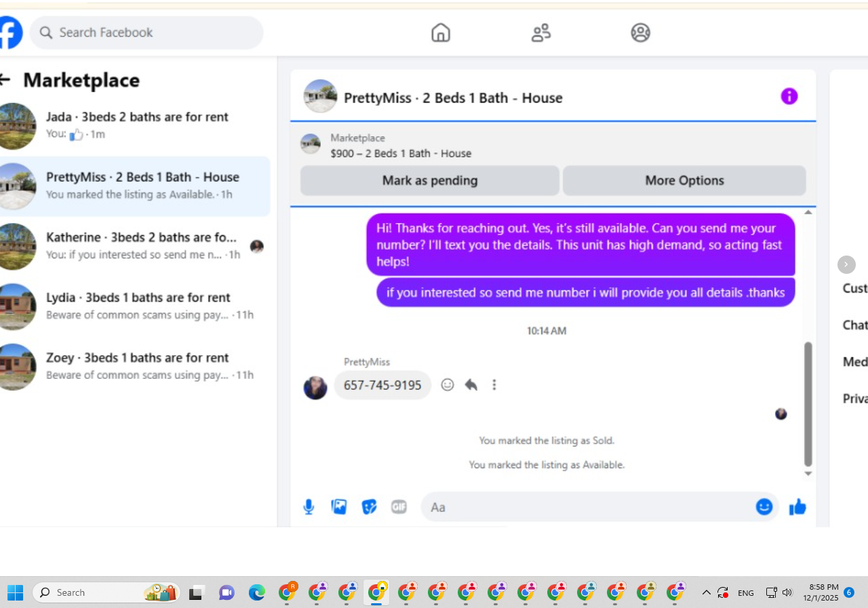Image resolution: width=868 pixels, height=608 pixels.
Task: Click the back arrow beside Marketplace
Action: coord(5,80)
